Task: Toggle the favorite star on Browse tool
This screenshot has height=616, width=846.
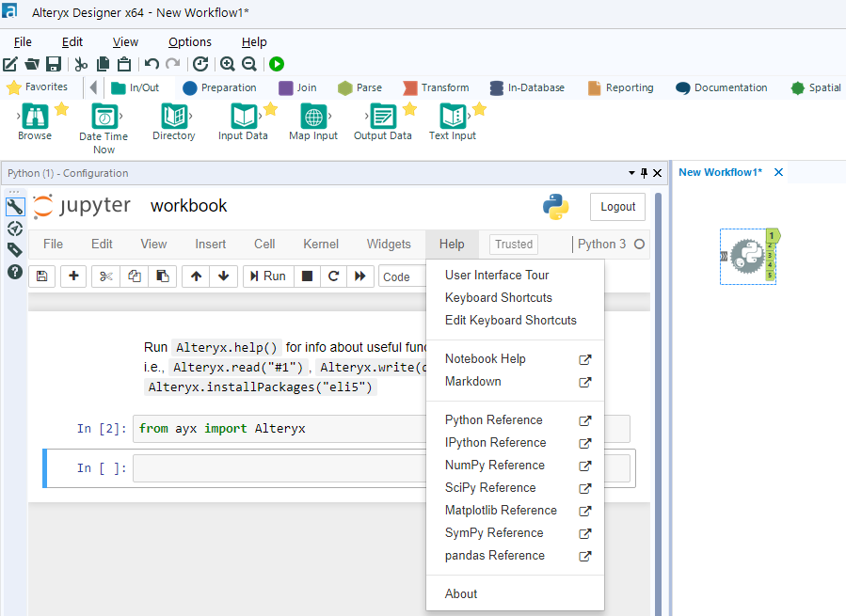Action: [x=62, y=109]
